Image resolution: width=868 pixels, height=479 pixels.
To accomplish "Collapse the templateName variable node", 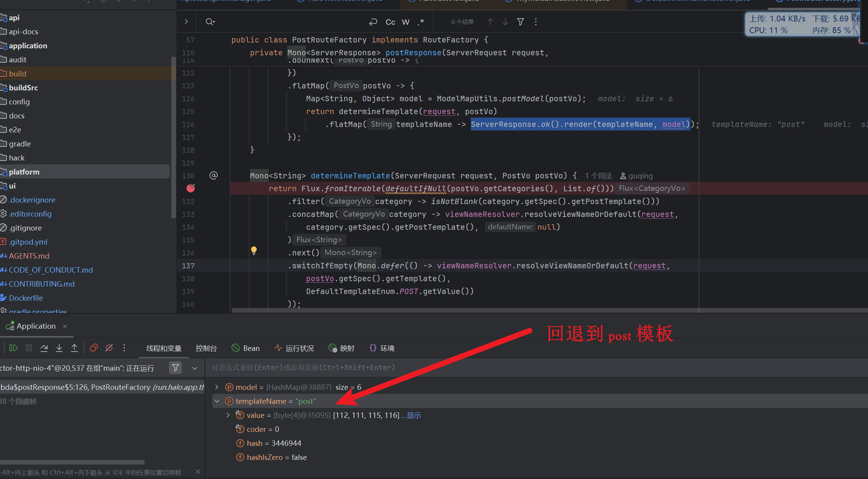I will [x=217, y=401].
